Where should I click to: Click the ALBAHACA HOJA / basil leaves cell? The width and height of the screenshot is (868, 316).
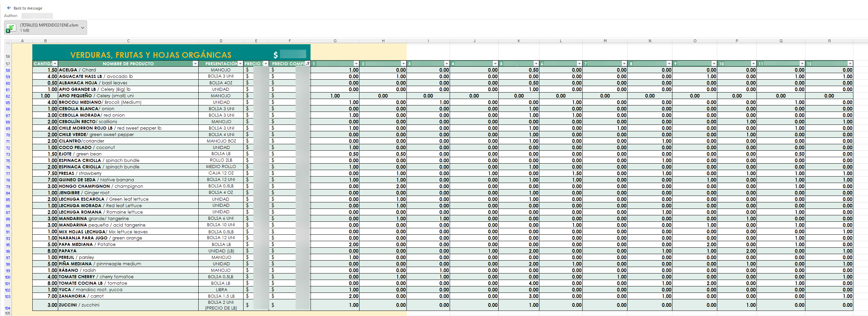(x=128, y=83)
